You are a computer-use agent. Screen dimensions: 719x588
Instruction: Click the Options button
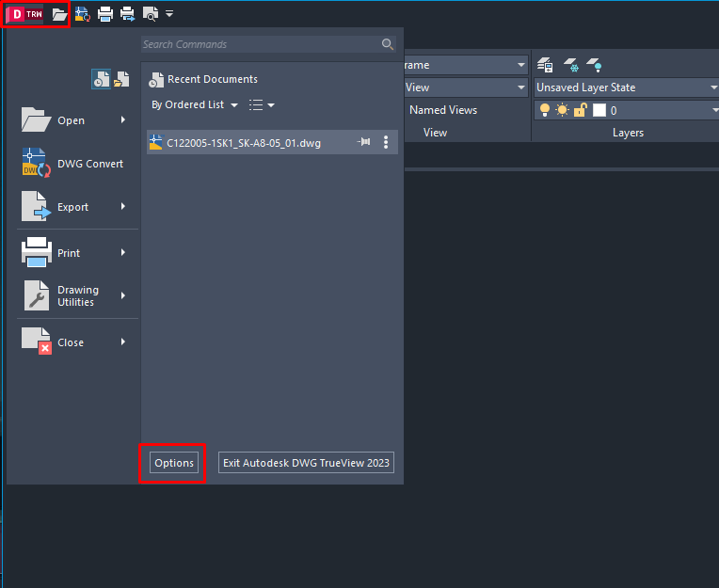(174, 463)
